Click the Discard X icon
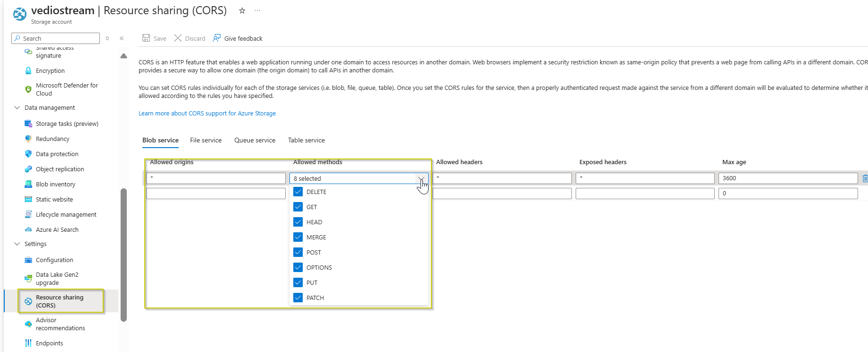Screen dimensions: 868x352 (178, 38)
